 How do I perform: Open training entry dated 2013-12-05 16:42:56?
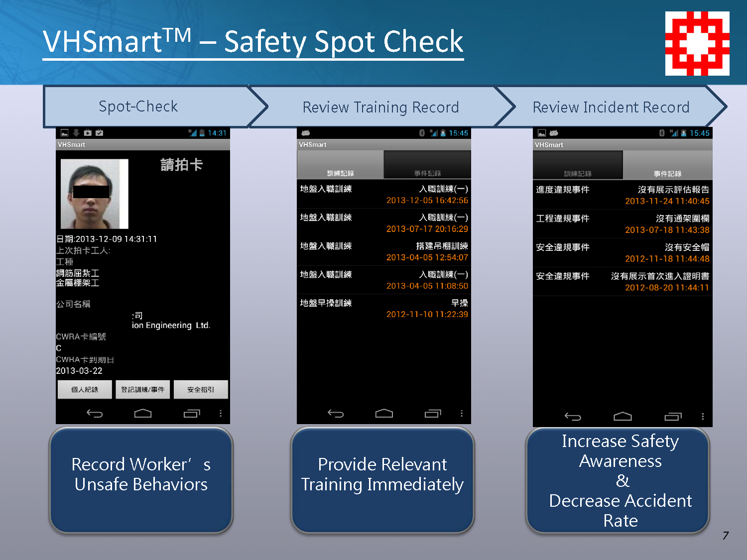384,194
